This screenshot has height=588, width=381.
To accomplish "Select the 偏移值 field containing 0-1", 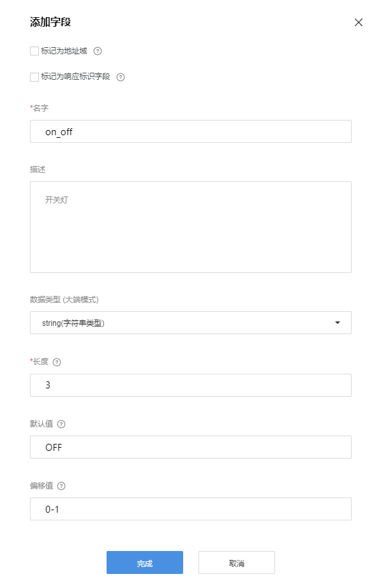I will tap(190, 509).
